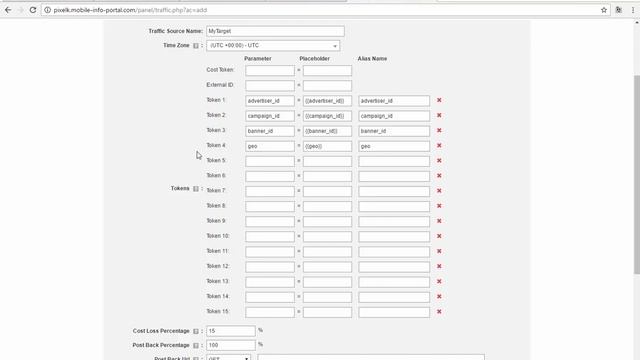Click Token 7 alias name field
Viewport: 640px width, 360px height.
tap(394, 191)
